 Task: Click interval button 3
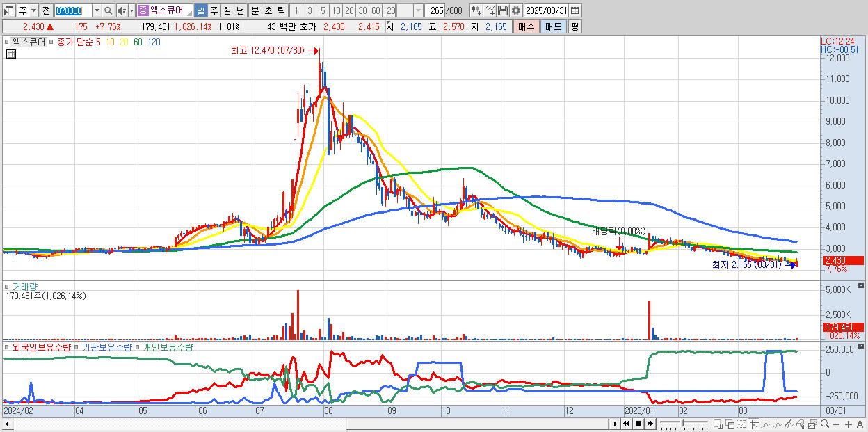click(x=310, y=10)
